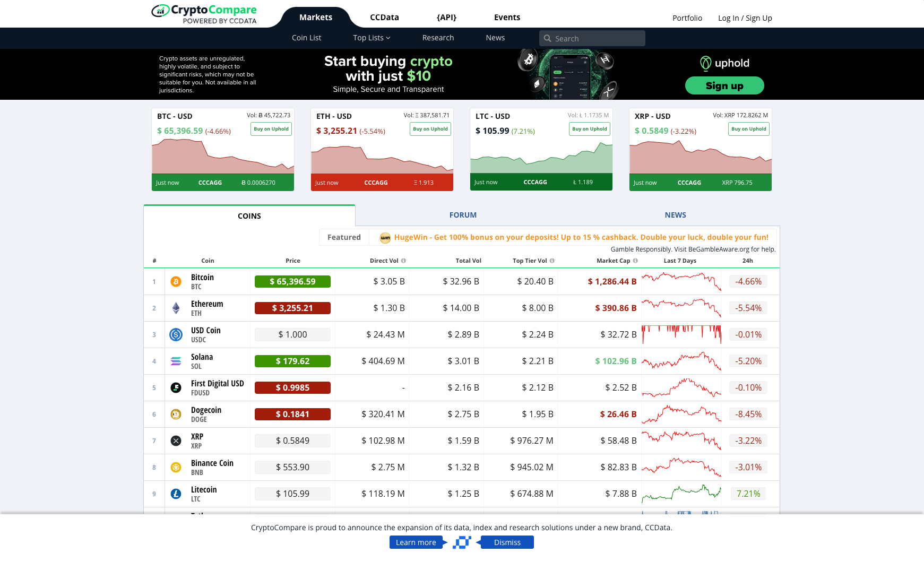The height and width of the screenshot is (561, 924).
Task: Expand the Top Lists dropdown
Action: [372, 38]
